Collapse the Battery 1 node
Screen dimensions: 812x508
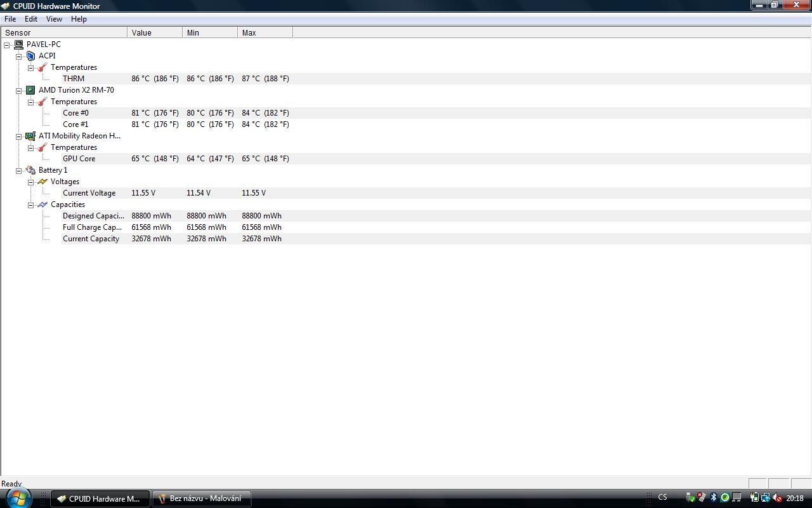[x=19, y=170]
